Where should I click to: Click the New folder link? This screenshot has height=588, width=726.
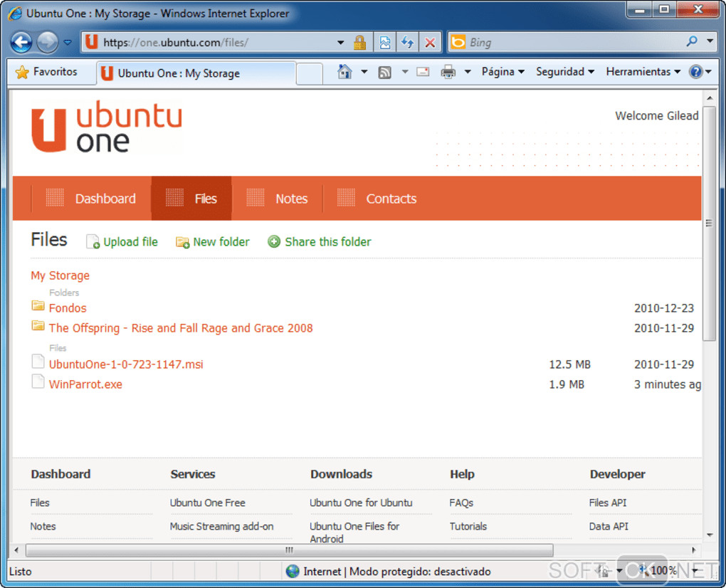click(x=213, y=242)
